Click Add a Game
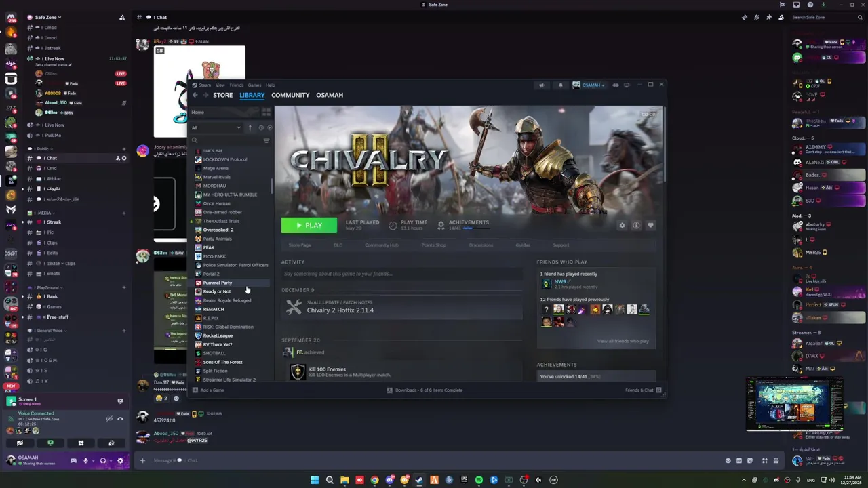Image resolution: width=868 pixels, height=488 pixels. (x=208, y=390)
